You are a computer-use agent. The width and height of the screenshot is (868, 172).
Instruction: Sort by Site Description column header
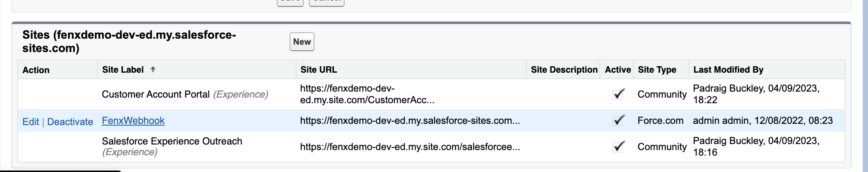564,70
